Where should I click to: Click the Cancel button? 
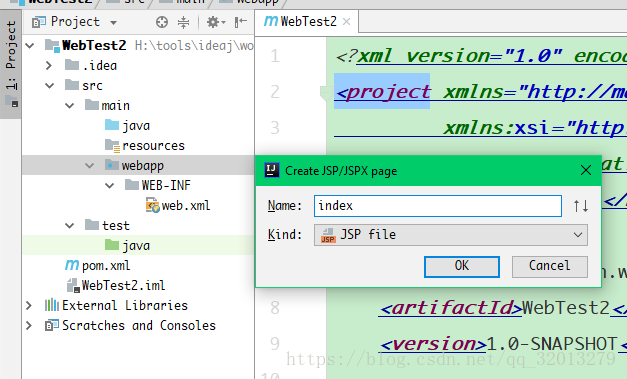coord(550,267)
